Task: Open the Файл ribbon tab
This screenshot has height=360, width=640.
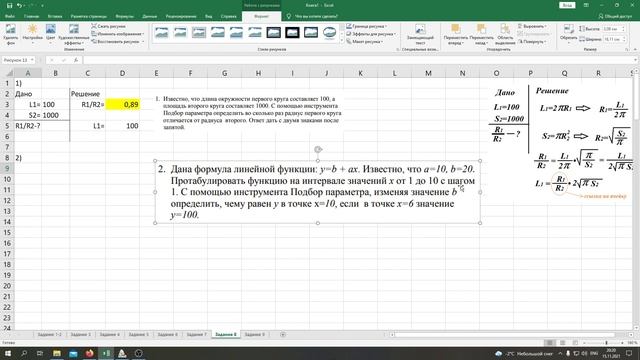Action: tap(10, 16)
